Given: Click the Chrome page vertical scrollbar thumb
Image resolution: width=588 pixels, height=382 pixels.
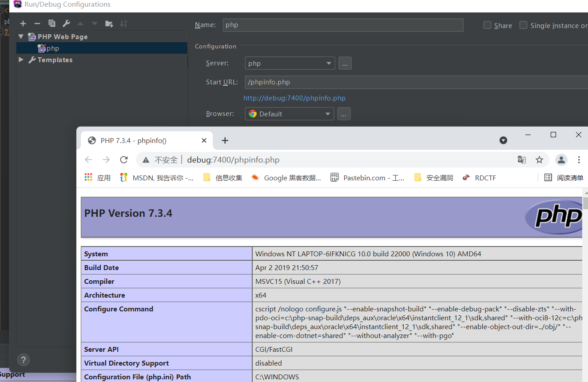Looking at the screenshot, I should (585, 203).
